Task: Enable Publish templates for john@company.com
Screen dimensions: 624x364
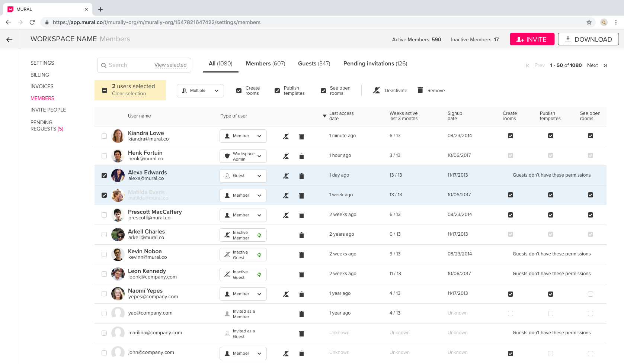Action: click(551, 354)
